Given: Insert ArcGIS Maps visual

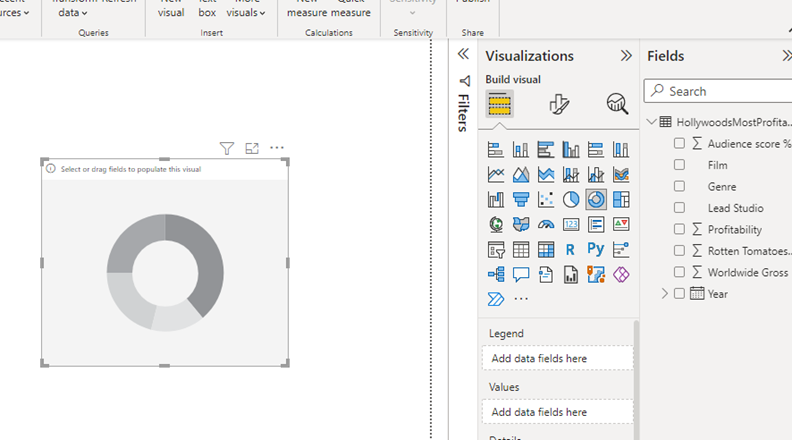Looking at the screenshot, I should point(596,274).
